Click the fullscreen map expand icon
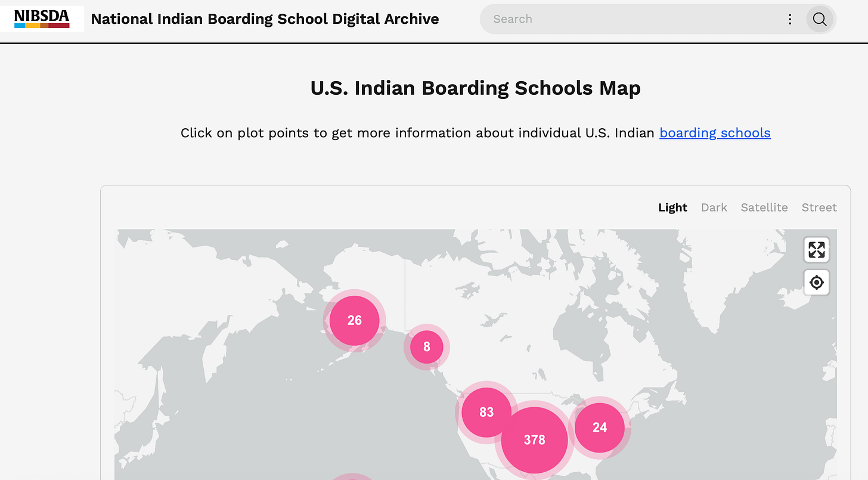The width and height of the screenshot is (868, 480). coord(817,250)
